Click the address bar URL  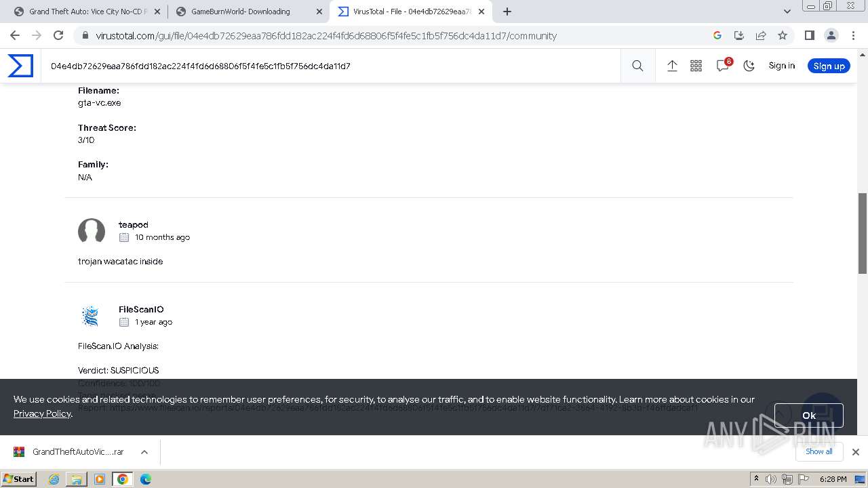click(326, 36)
